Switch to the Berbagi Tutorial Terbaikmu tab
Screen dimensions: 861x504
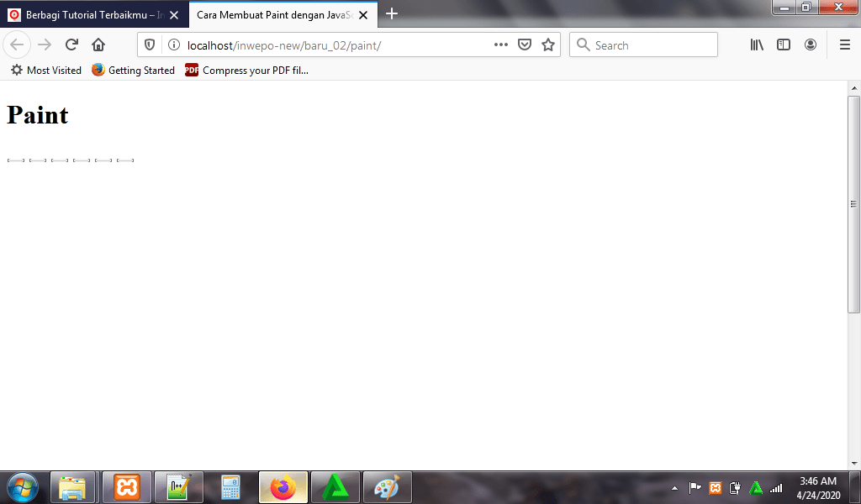click(x=94, y=15)
